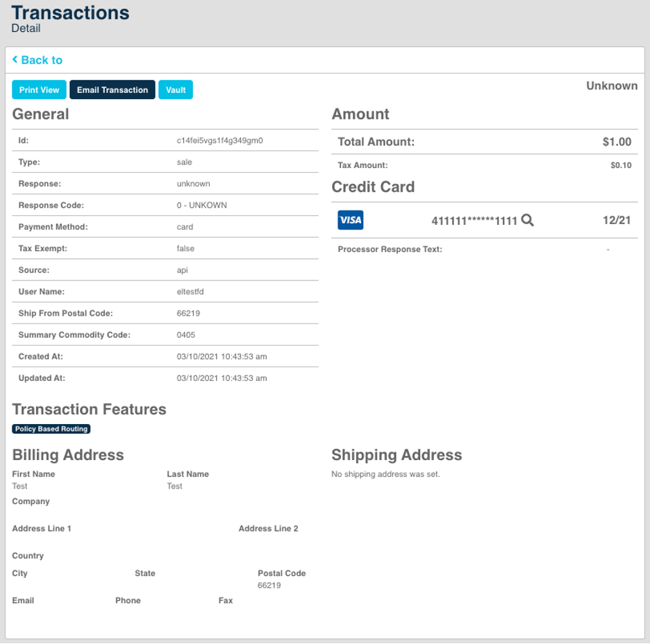Click the Email Transaction button
The image size is (650, 644).
tap(112, 90)
